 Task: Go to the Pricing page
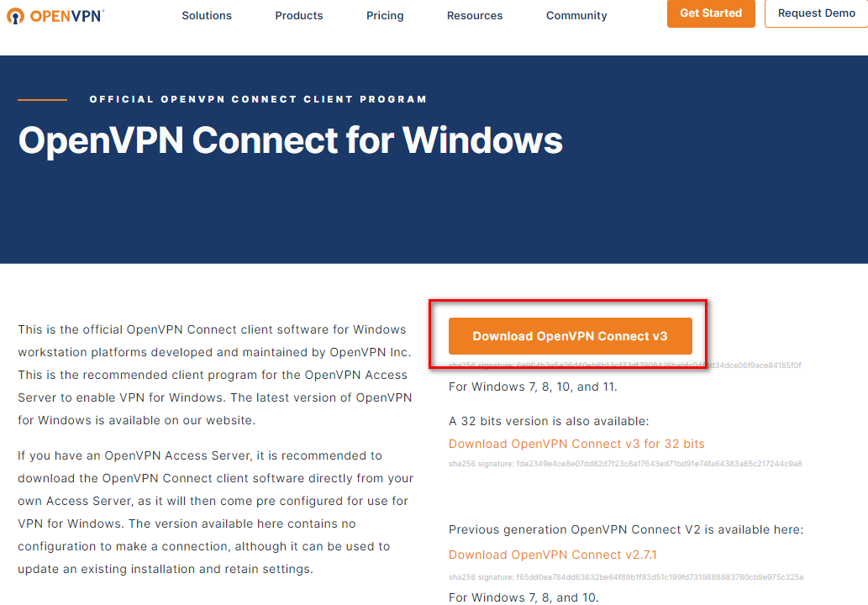(x=385, y=16)
